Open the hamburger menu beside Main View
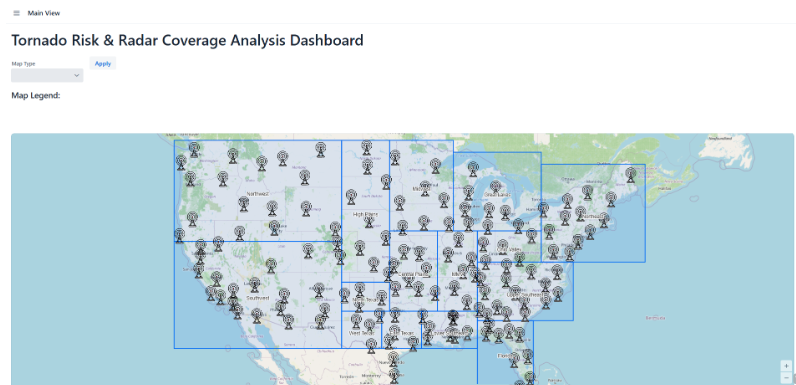 click(16, 13)
